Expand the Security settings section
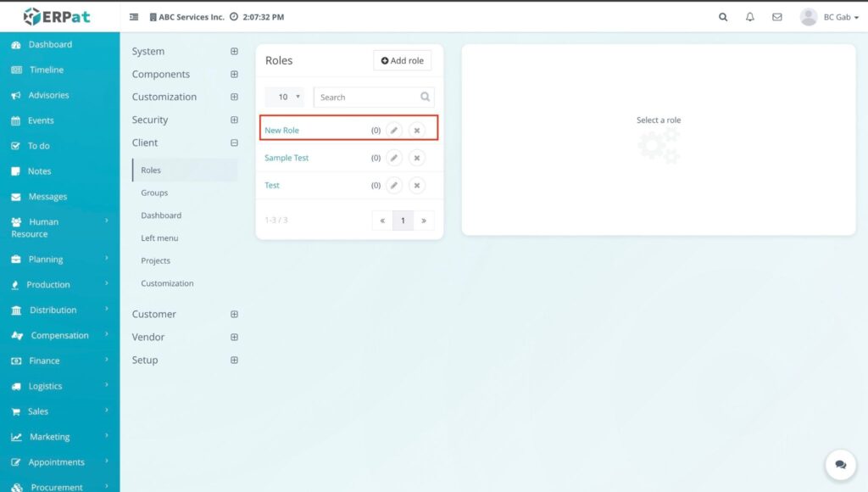The height and width of the screenshot is (492, 868). coord(234,120)
